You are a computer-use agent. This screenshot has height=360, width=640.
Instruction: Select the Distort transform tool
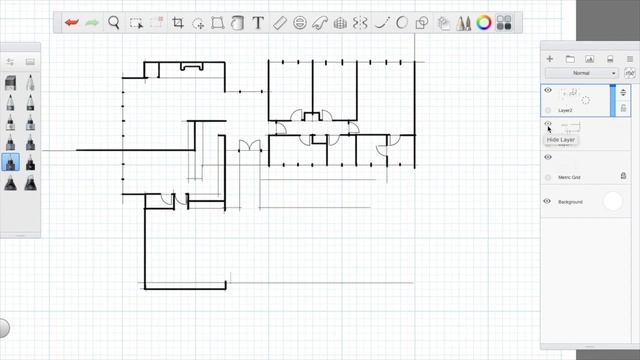[x=218, y=23]
